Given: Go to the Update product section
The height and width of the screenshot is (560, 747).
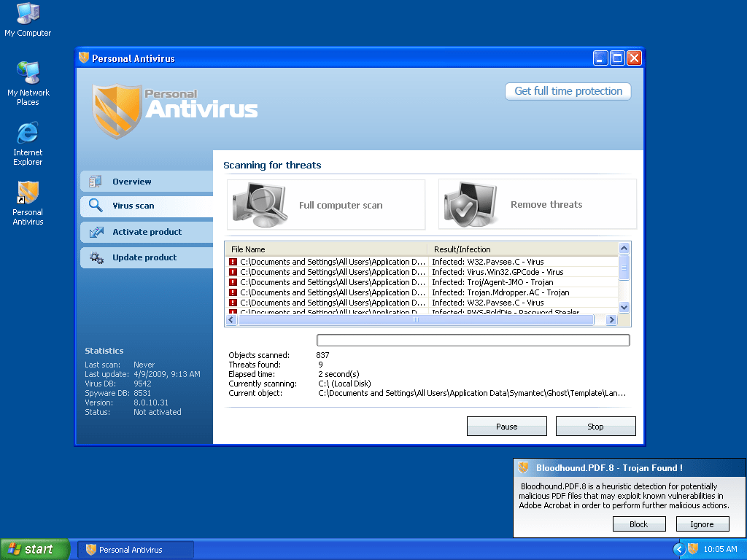Looking at the screenshot, I should (x=144, y=257).
